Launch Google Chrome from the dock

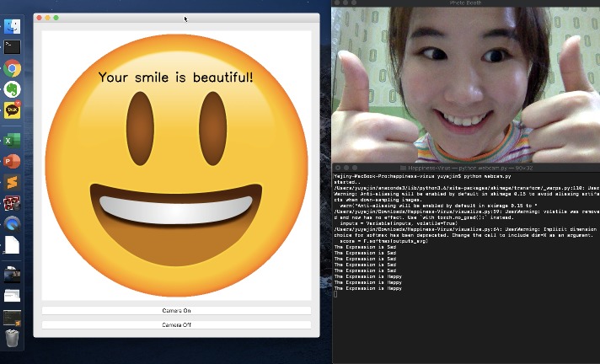(13, 68)
